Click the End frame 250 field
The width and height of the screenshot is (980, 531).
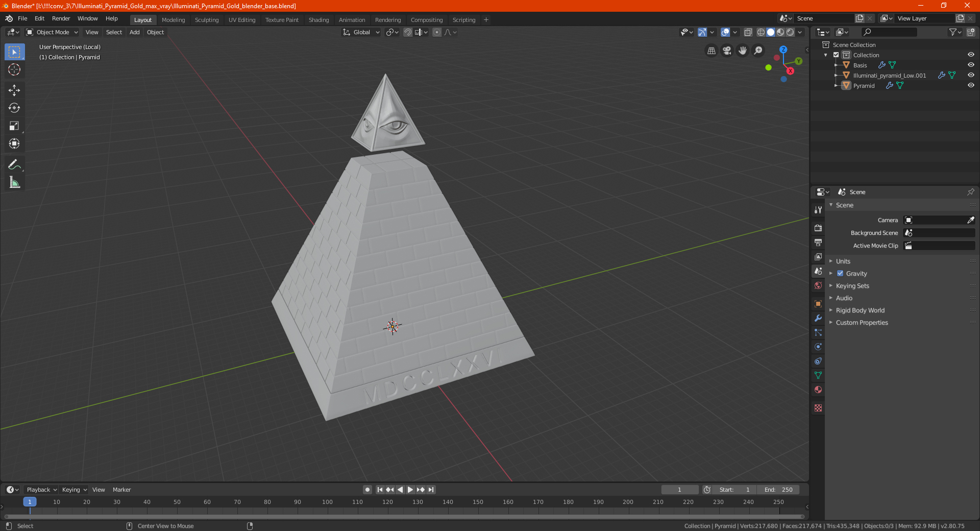point(778,489)
